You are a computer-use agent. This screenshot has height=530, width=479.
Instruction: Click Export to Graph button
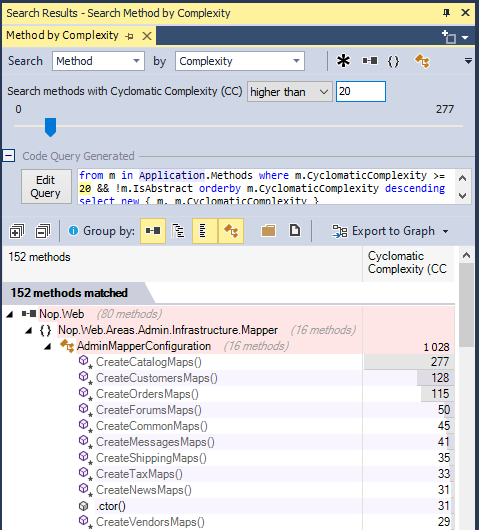(384, 231)
